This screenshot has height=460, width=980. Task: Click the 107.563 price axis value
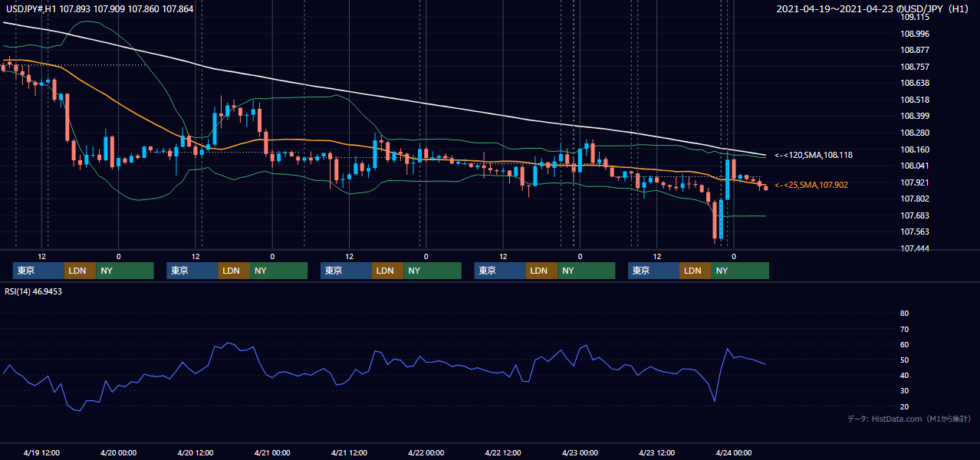(915, 232)
